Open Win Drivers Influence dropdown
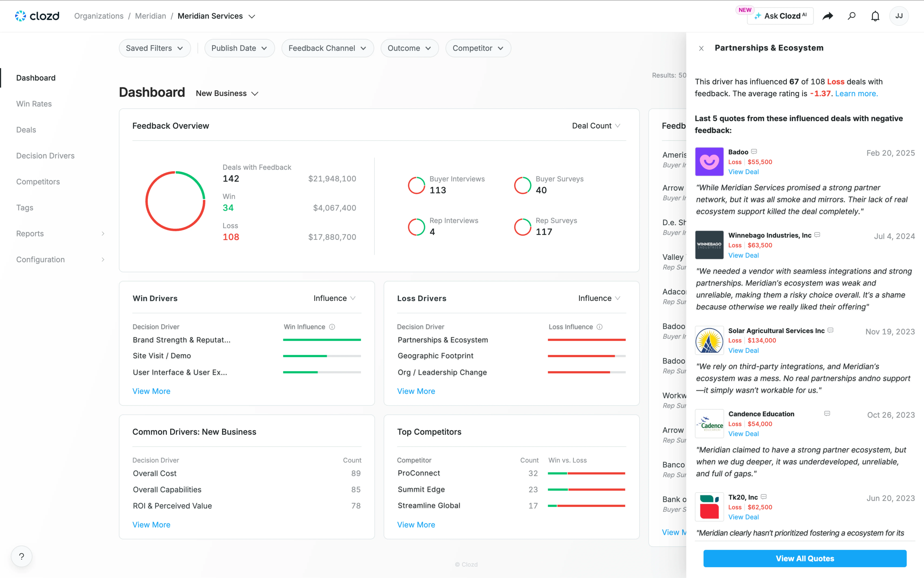 tap(335, 298)
